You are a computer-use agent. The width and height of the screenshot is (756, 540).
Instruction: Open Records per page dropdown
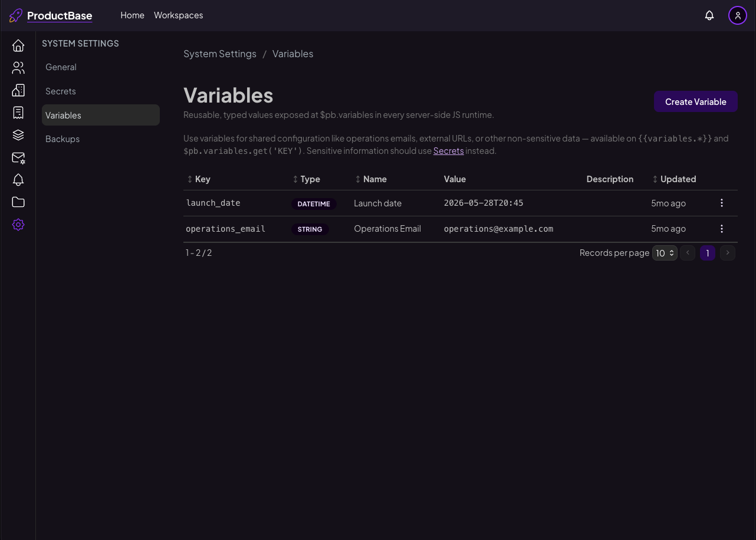click(x=665, y=253)
